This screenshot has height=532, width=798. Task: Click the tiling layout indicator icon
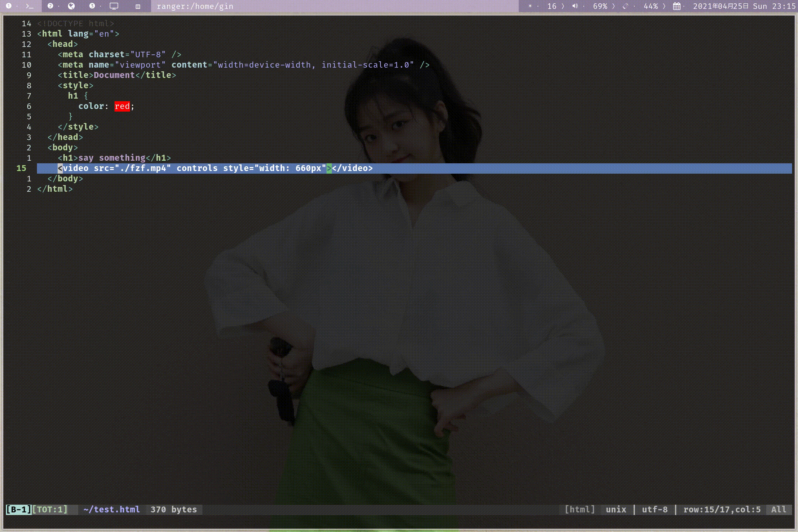click(x=138, y=6)
